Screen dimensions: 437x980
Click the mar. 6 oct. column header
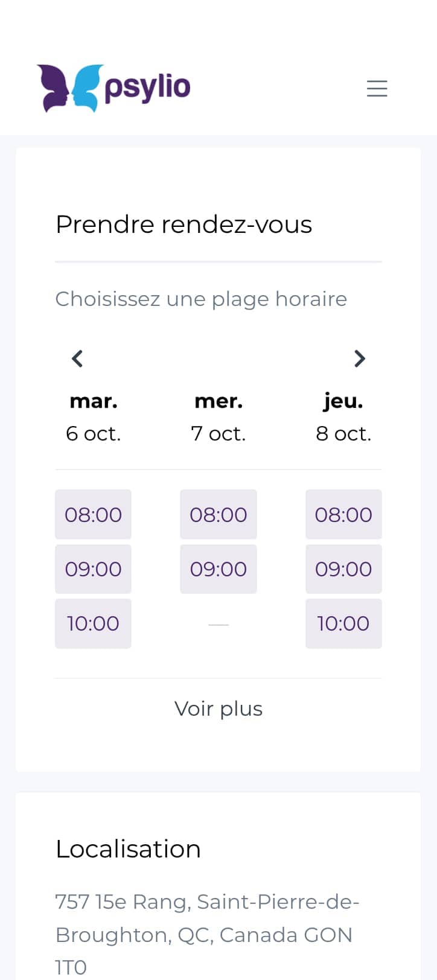(x=94, y=417)
